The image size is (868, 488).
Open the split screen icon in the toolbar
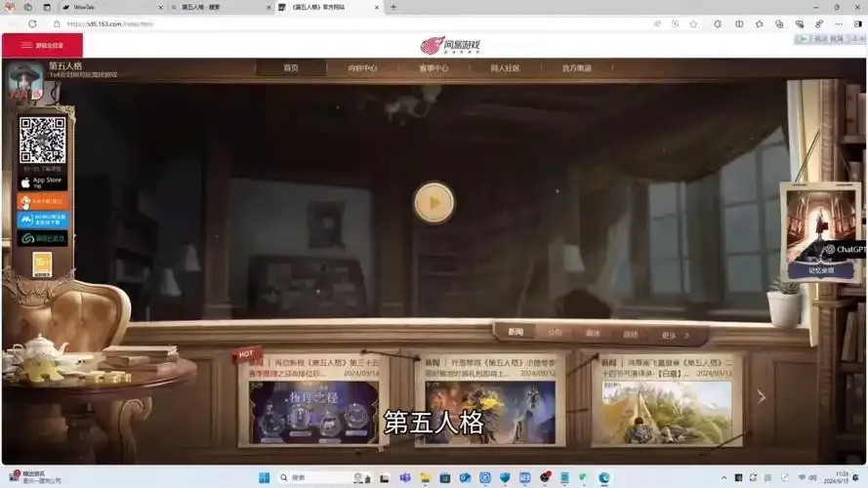(x=739, y=23)
